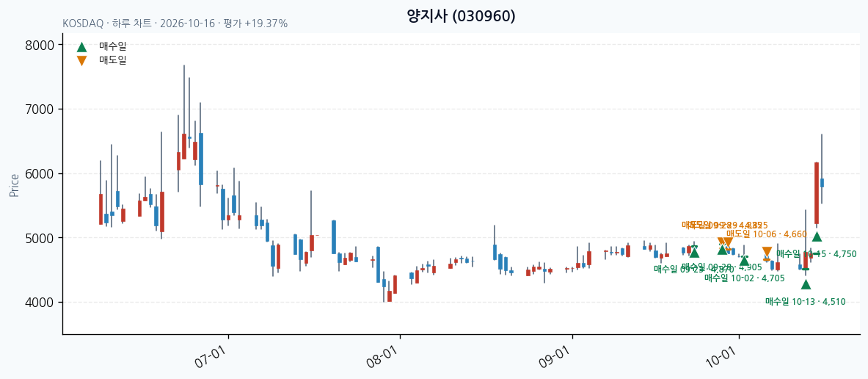Image resolution: width=868 pixels, height=379 pixels.
Task: Select the 매도일 legend label
Action: [x=113, y=59]
